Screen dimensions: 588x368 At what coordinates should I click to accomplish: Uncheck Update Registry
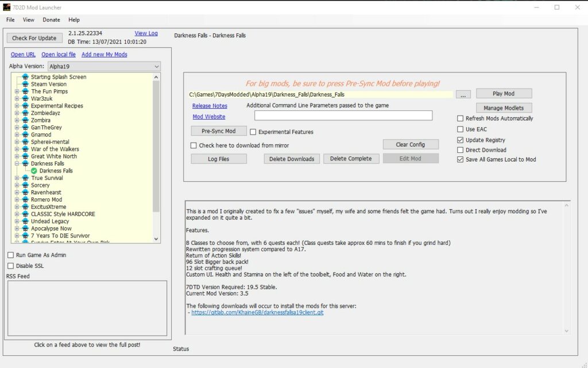click(x=460, y=140)
